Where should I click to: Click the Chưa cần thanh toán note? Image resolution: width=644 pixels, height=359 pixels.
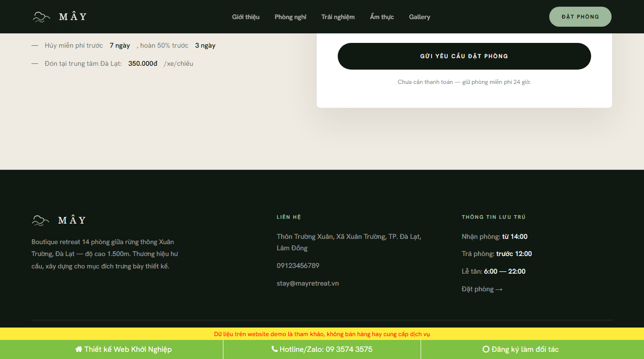(x=464, y=82)
